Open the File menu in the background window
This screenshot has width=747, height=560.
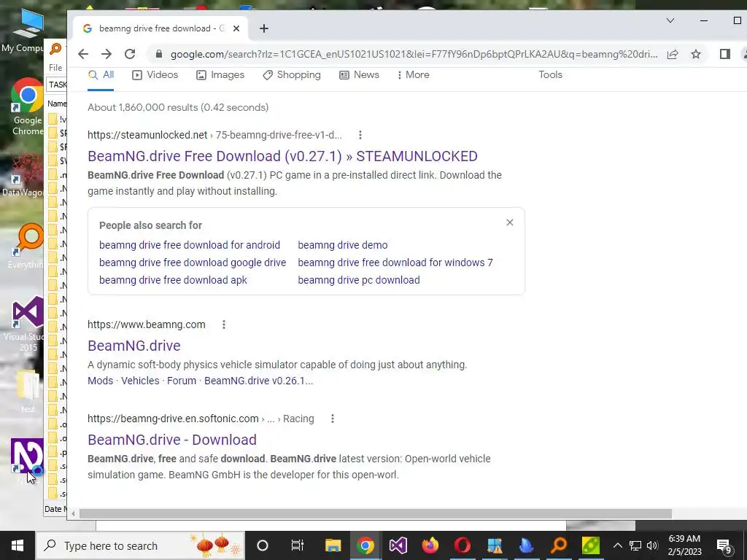(x=55, y=68)
